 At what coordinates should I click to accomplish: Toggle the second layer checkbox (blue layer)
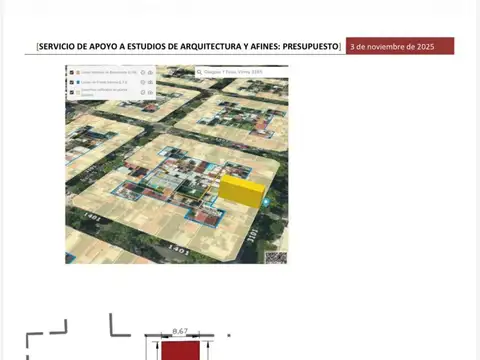72,82
